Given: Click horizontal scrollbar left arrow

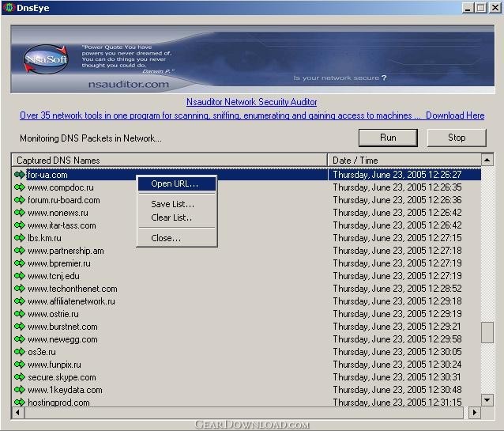Looking at the screenshot, I should (x=18, y=412).
